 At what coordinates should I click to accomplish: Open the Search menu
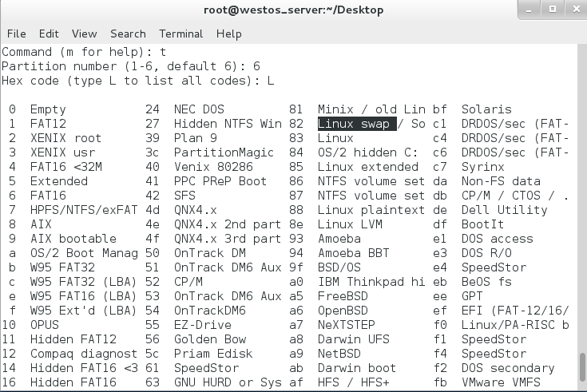point(128,34)
